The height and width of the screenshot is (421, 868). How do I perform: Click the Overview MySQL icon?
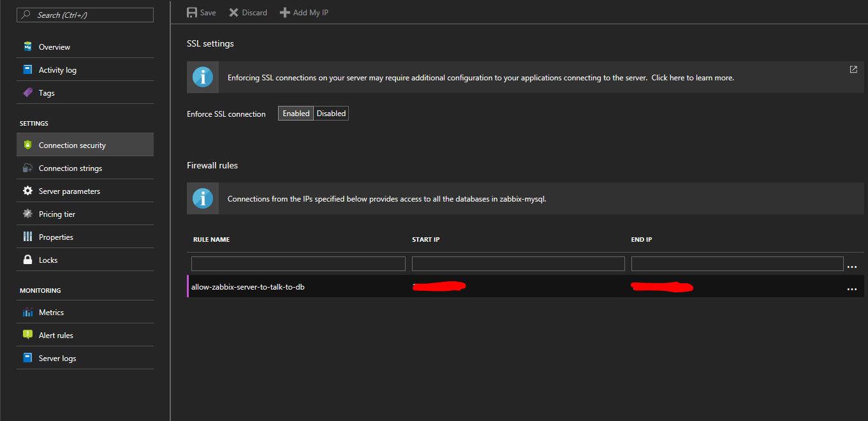point(27,47)
